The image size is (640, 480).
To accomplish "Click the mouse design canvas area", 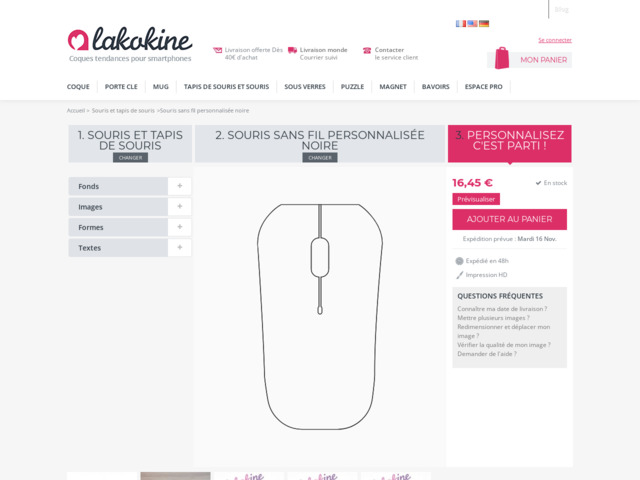I will point(320,317).
